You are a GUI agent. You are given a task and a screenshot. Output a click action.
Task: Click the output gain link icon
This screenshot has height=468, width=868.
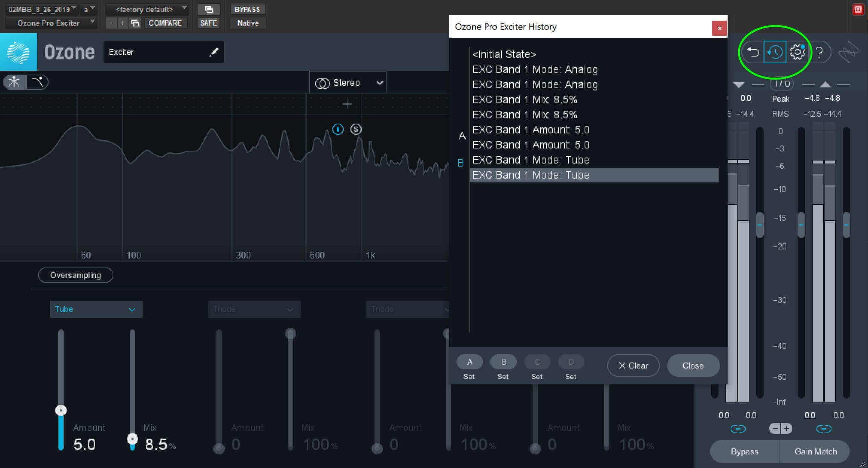[x=824, y=429]
